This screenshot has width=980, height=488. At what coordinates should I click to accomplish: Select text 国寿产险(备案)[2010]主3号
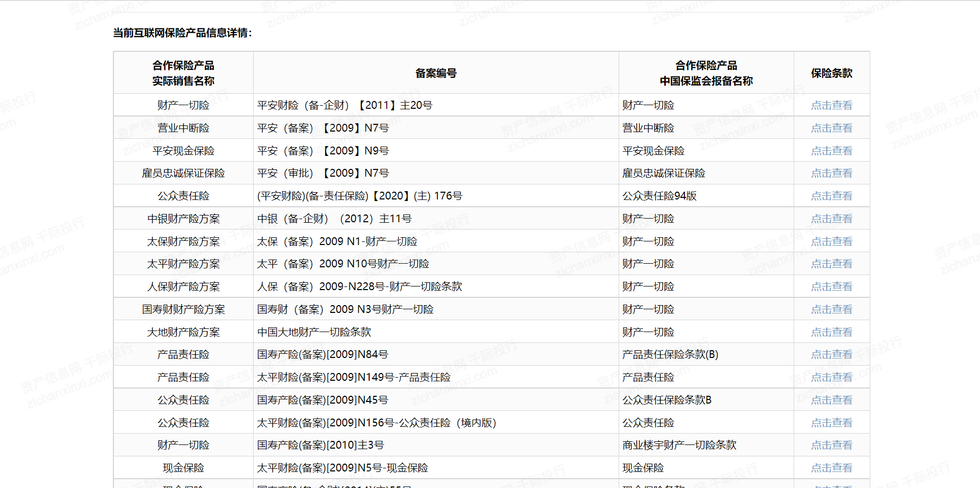coord(320,445)
